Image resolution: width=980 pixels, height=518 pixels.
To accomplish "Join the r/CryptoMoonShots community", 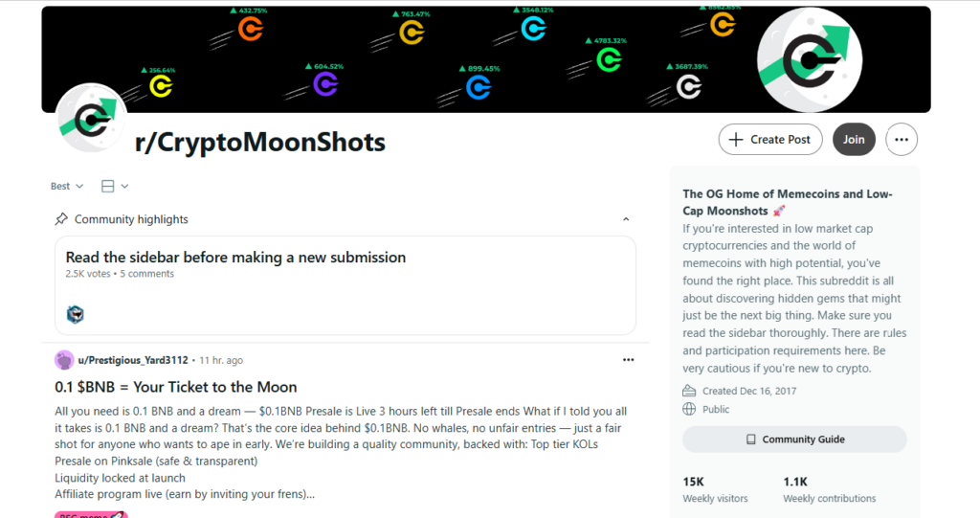I will (x=854, y=140).
